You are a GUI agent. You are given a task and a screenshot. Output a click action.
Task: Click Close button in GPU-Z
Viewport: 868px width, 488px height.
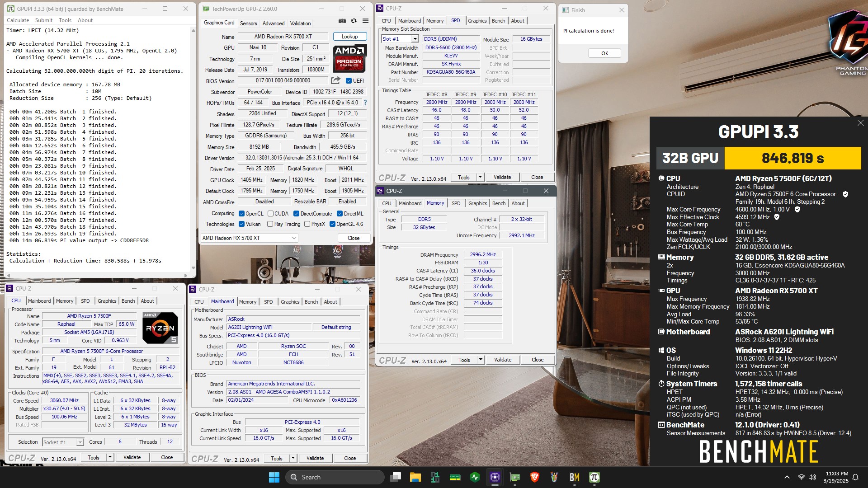(354, 238)
